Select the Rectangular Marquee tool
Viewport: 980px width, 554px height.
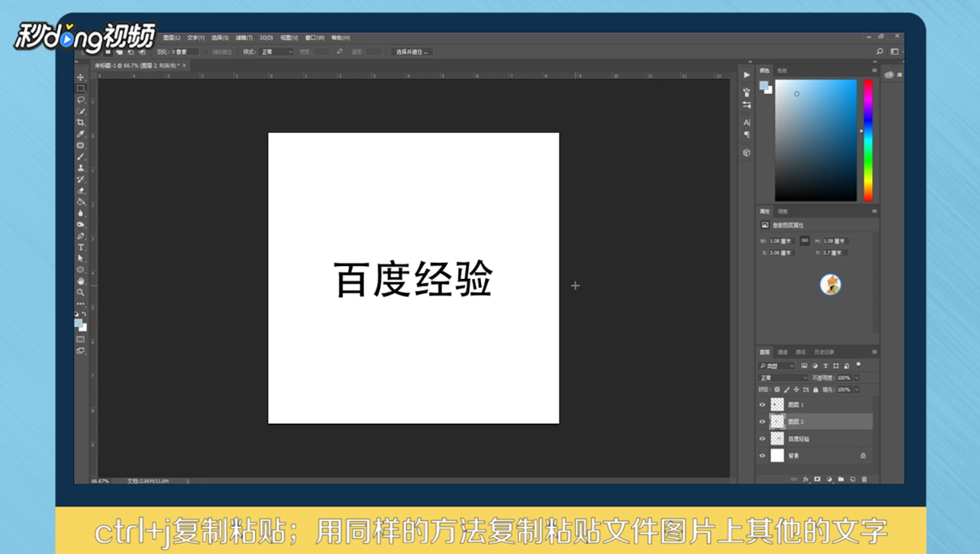pos(81,88)
